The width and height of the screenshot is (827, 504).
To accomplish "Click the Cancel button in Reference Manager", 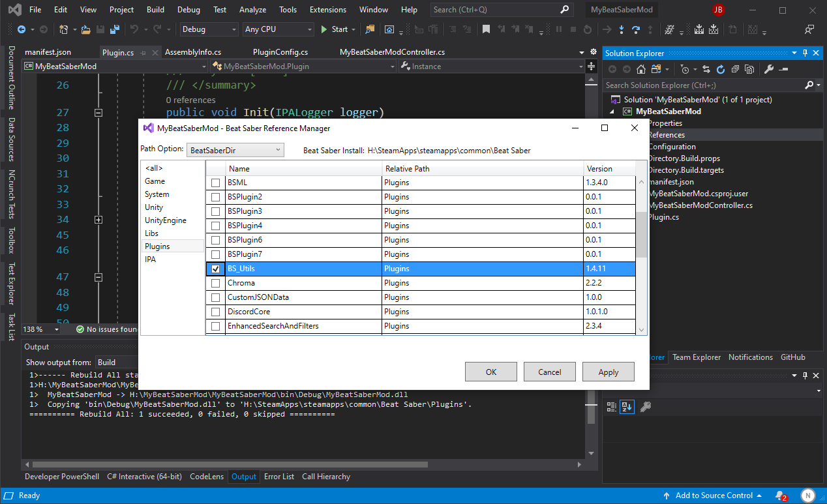I will tap(550, 372).
